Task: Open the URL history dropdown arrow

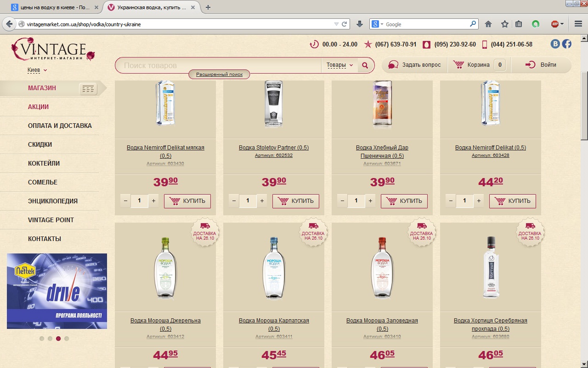Action: 337,24
